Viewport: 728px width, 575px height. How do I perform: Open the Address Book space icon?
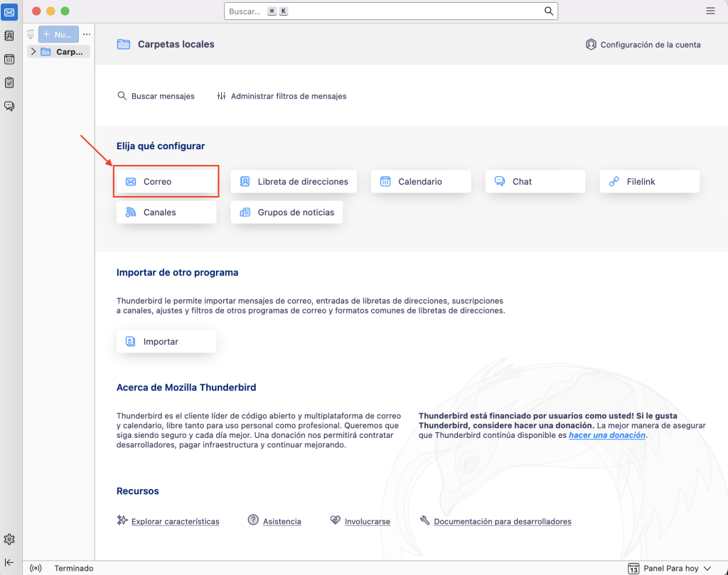[x=9, y=36]
